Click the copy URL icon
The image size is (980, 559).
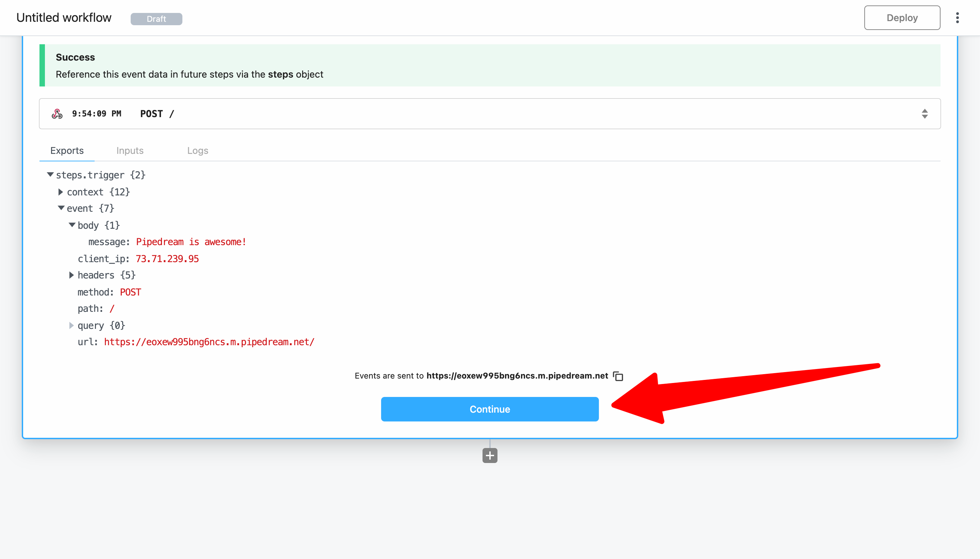tap(618, 376)
